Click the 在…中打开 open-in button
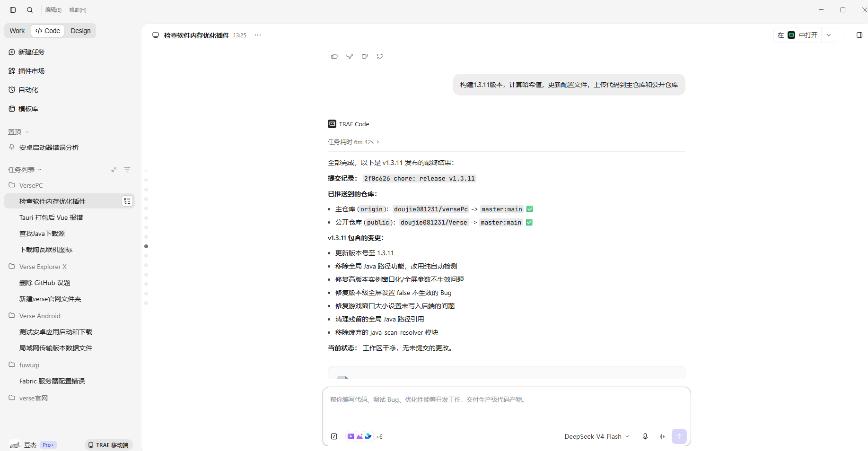Screen dimensions: 868x451 click(798, 35)
